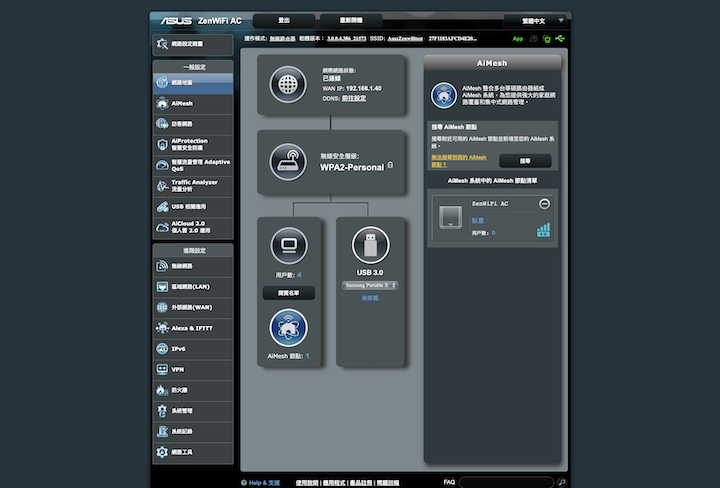
Task: Click the USB status icon in header
Action: (560, 39)
